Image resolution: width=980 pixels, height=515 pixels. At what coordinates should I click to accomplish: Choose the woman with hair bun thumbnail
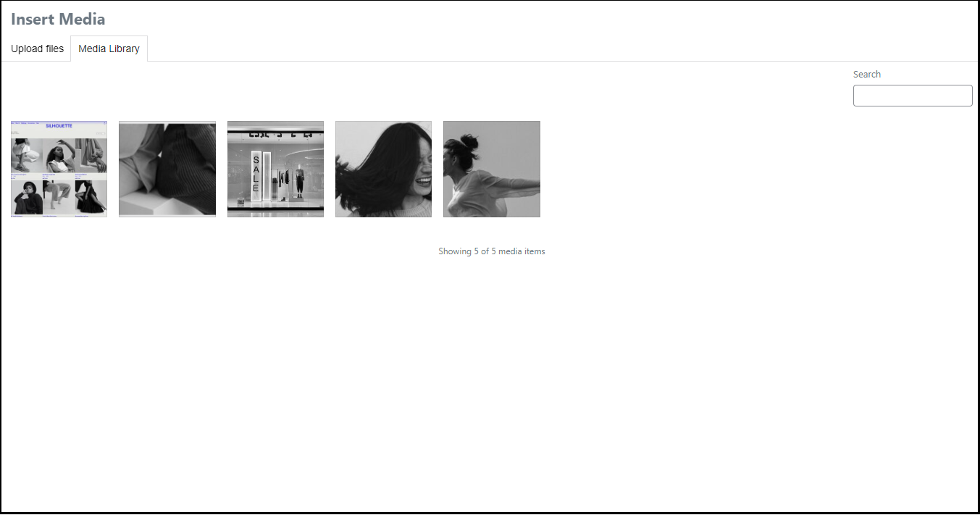pos(491,169)
